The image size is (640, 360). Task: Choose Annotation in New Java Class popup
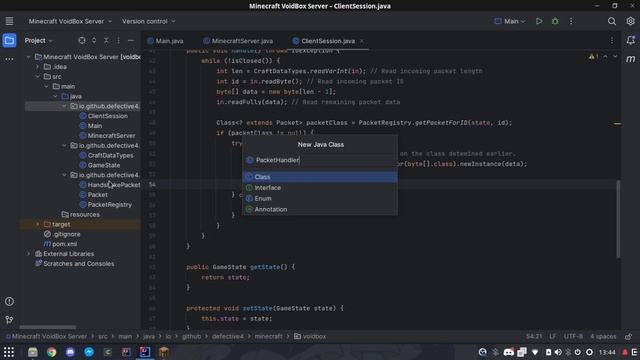click(320, 209)
